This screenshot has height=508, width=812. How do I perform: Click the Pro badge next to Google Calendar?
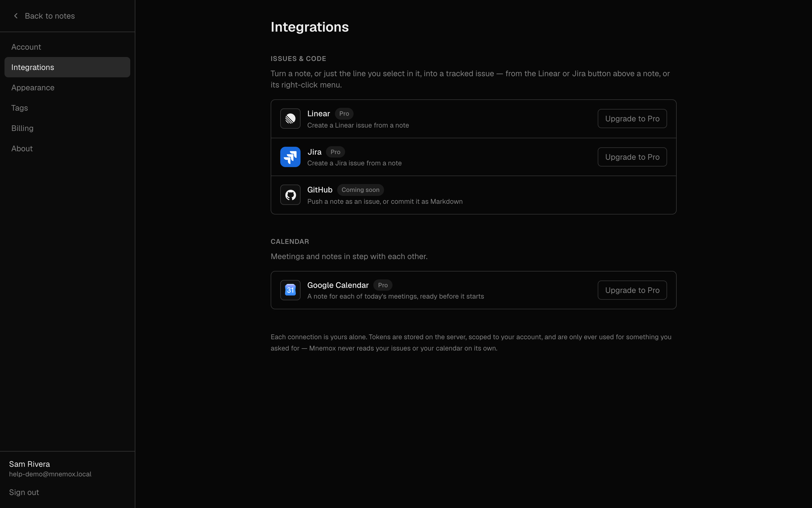tap(383, 285)
